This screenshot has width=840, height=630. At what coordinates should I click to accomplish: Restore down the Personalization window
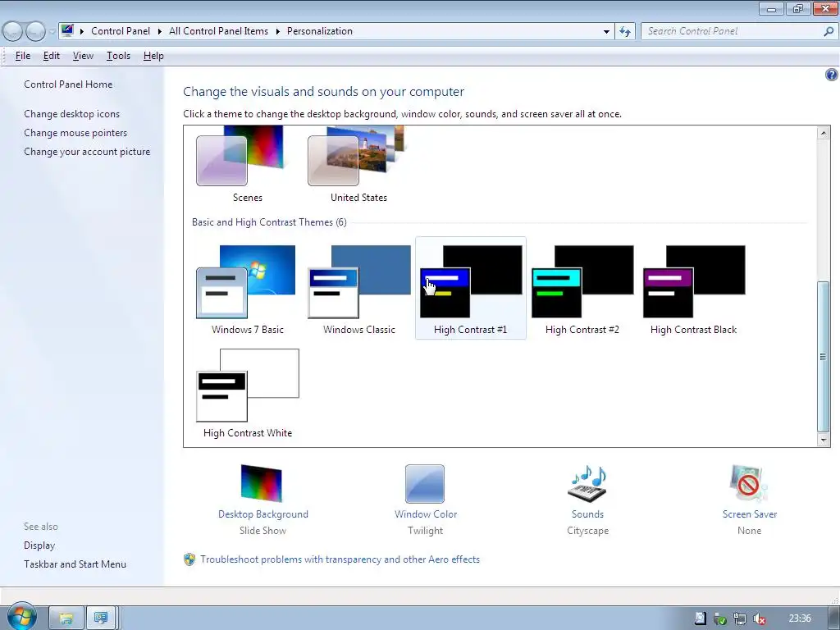(x=798, y=8)
